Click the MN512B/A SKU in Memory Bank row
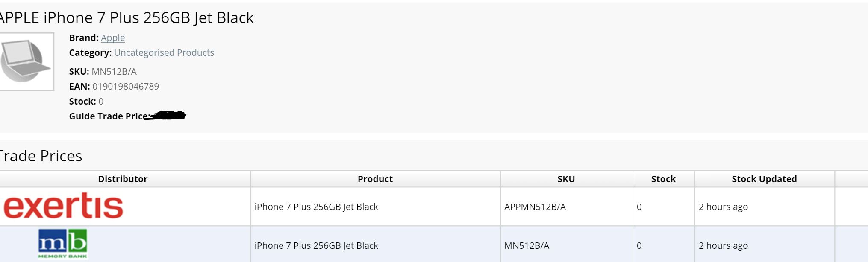868x262 pixels. click(527, 245)
